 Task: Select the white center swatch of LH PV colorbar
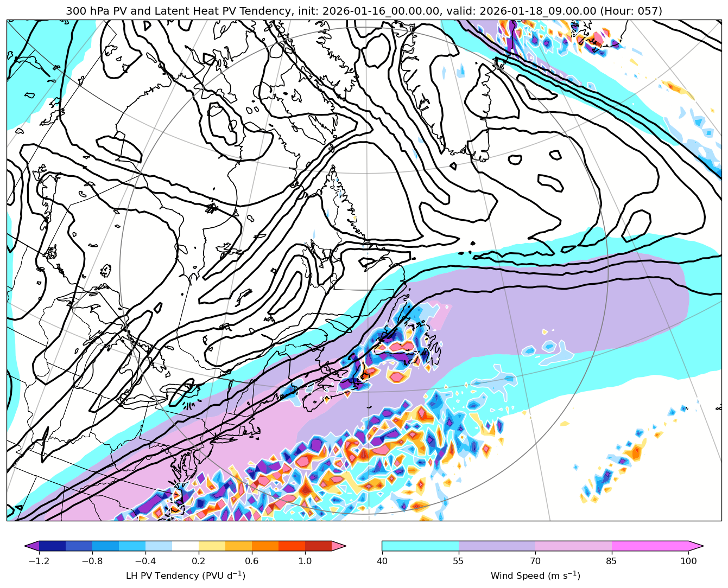click(185, 546)
